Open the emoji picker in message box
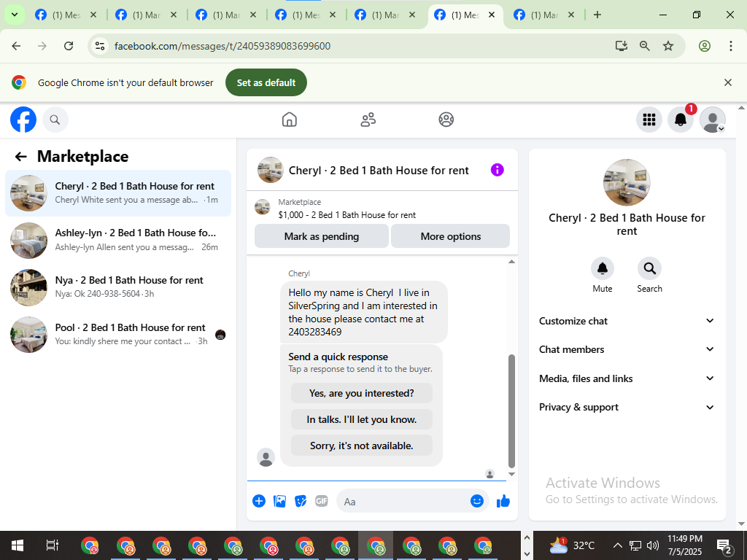 (477, 501)
